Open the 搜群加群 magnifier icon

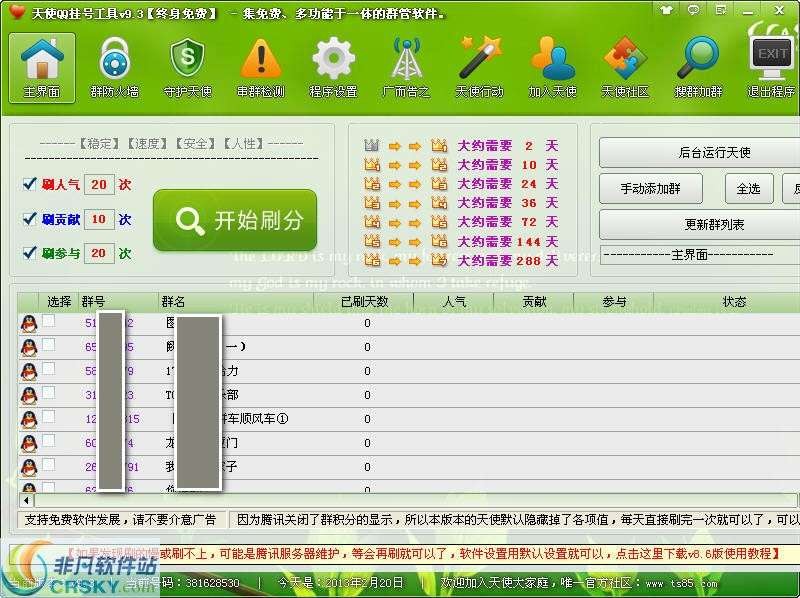698,68
